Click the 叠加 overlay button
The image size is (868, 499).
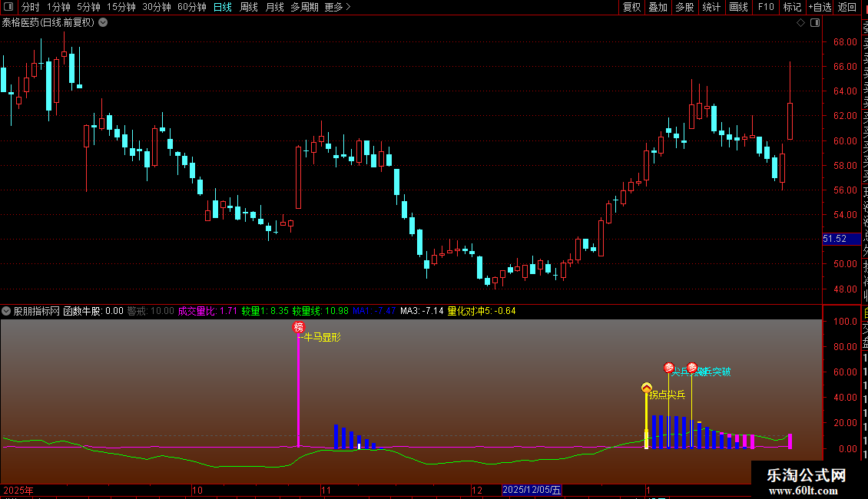pyautogui.click(x=658, y=7)
